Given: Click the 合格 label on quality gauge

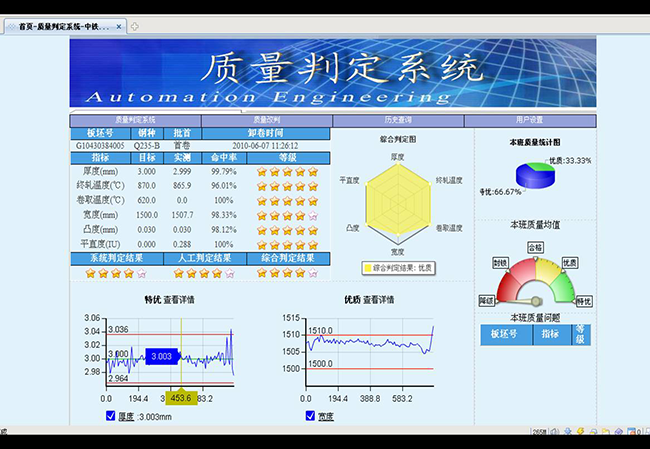Looking at the screenshot, I should 535,248.
